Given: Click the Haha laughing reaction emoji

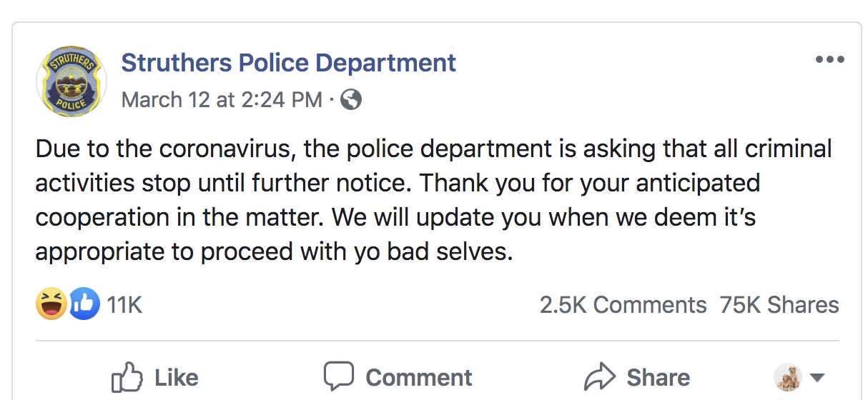Looking at the screenshot, I should [x=51, y=305].
